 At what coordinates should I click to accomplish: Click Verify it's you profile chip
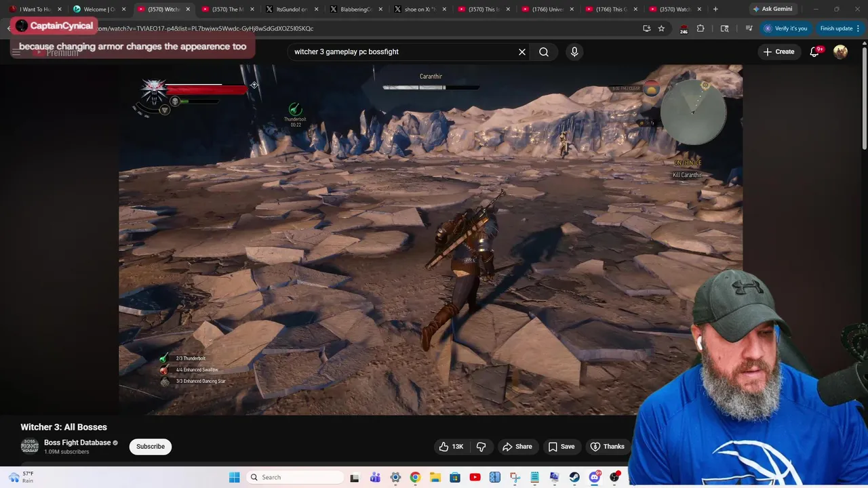coord(785,28)
